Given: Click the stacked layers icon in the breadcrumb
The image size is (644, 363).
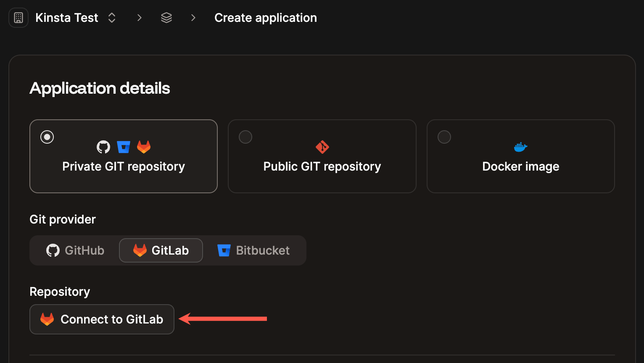Looking at the screenshot, I should [166, 17].
